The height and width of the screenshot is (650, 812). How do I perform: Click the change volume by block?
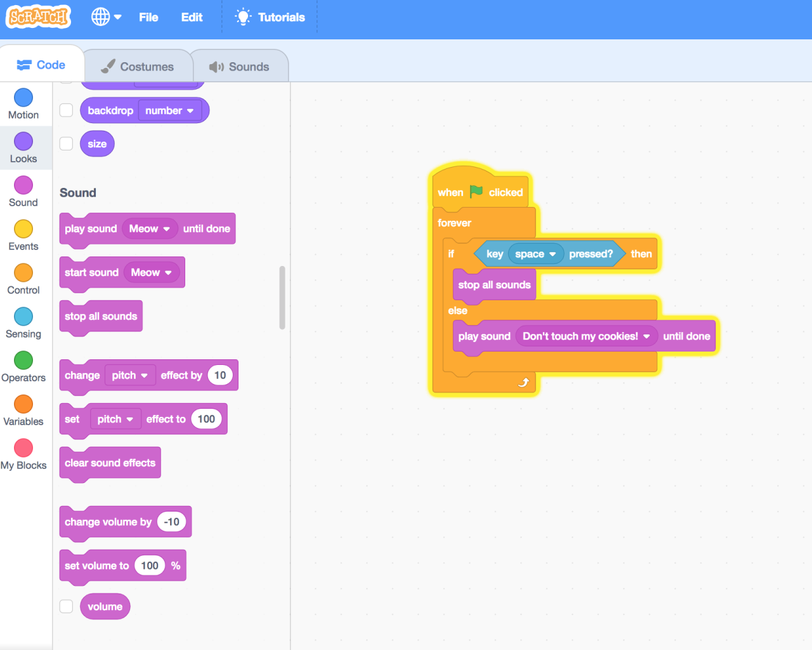pyautogui.click(x=126, y=522)
